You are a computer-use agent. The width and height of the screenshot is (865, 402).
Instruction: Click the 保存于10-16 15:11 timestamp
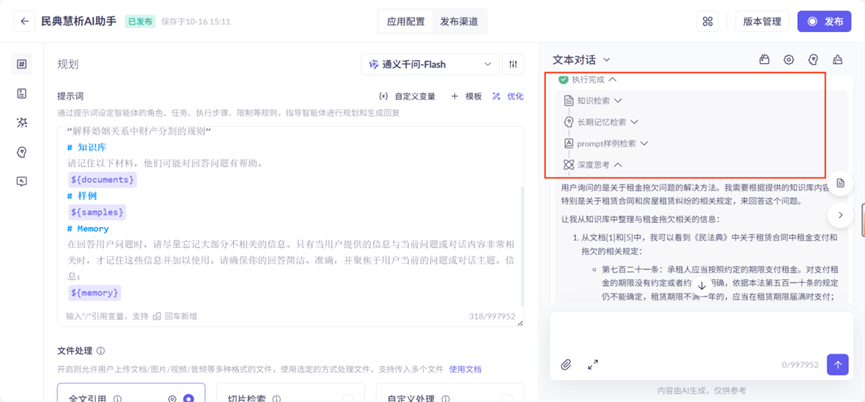(196, 22)
